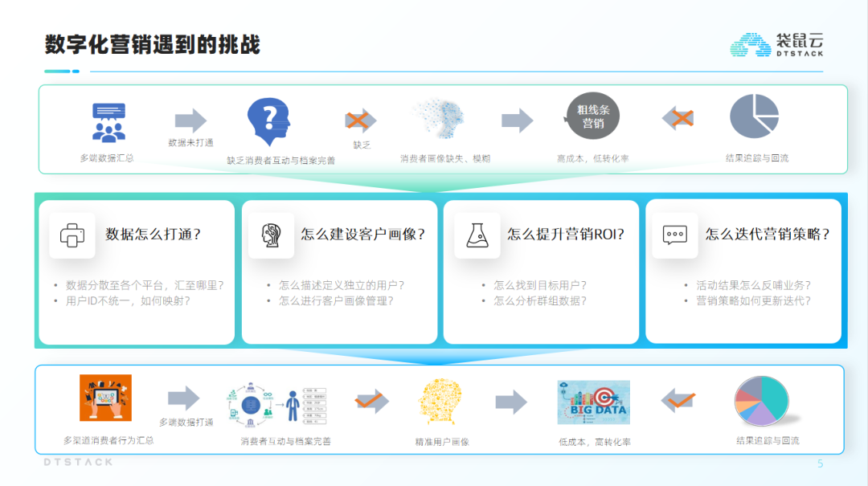
Task: Expand the arrow labeled 数据未打通
Action: (x=190, y=120)
